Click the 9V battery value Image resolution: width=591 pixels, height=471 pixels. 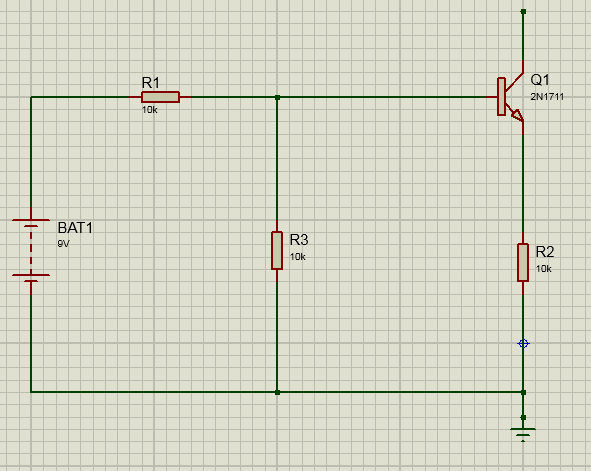pyautogui.click(x=63, y=244)
